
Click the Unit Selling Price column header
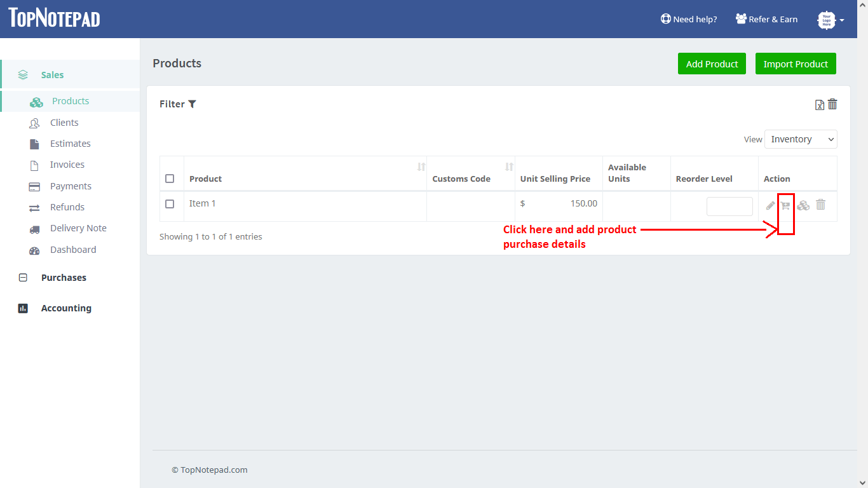555,179
